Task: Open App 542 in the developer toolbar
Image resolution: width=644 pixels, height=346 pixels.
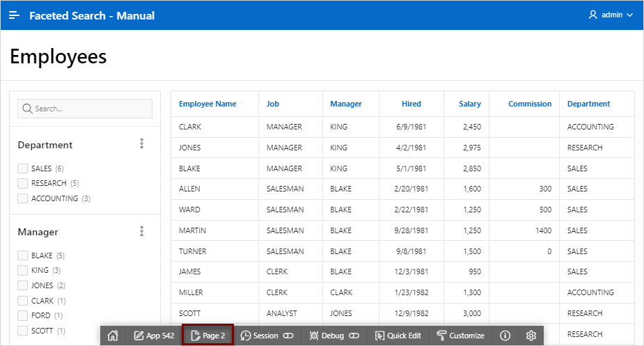Action: tap(154, 336)
